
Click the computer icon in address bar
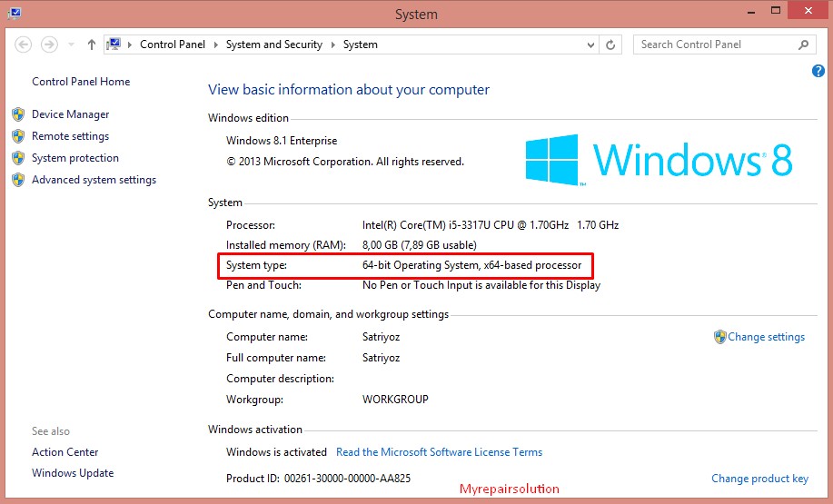(114, 44)
